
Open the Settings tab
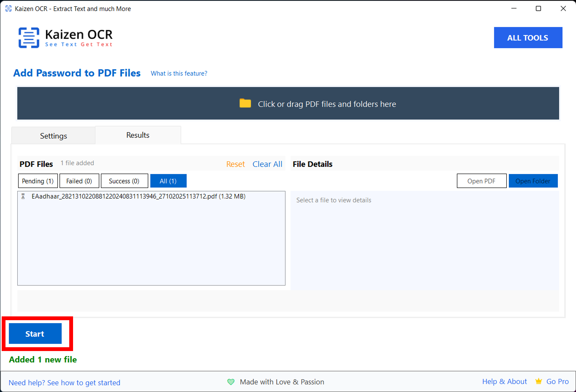(53, 136)
